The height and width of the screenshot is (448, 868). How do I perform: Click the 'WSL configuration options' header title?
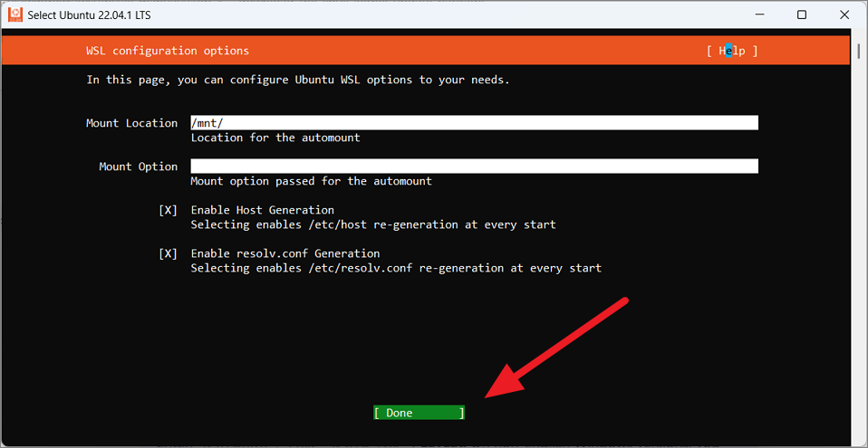[168, 51]
